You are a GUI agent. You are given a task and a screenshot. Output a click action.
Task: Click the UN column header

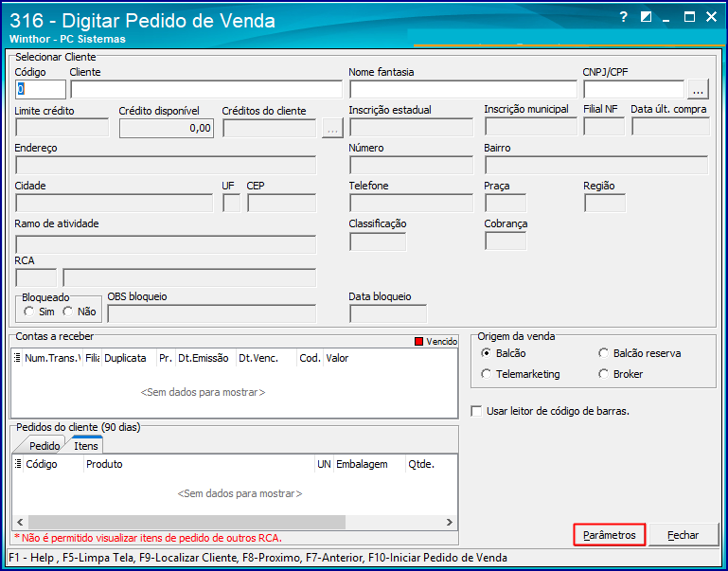(324, 464)
